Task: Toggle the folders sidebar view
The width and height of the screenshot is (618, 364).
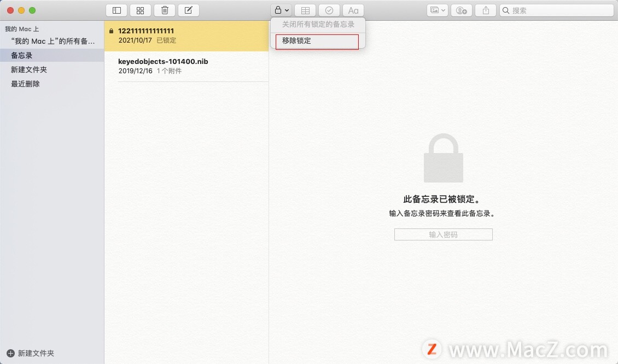Action: coord(116,10)
